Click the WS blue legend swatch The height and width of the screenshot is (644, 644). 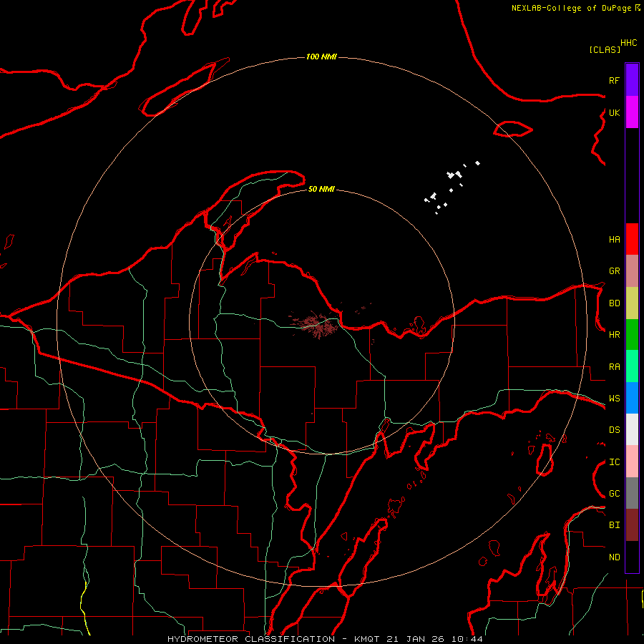pyautogui.click(x=632, y=398)
